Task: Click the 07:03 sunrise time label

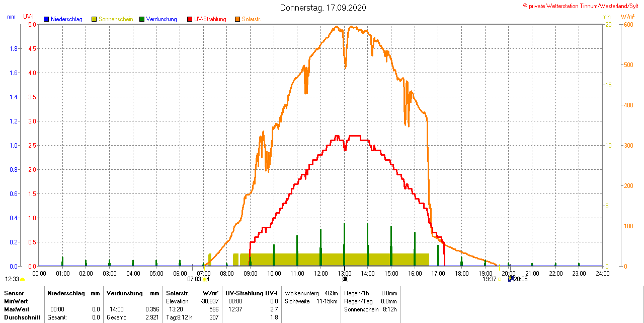Action: [194, 279]
